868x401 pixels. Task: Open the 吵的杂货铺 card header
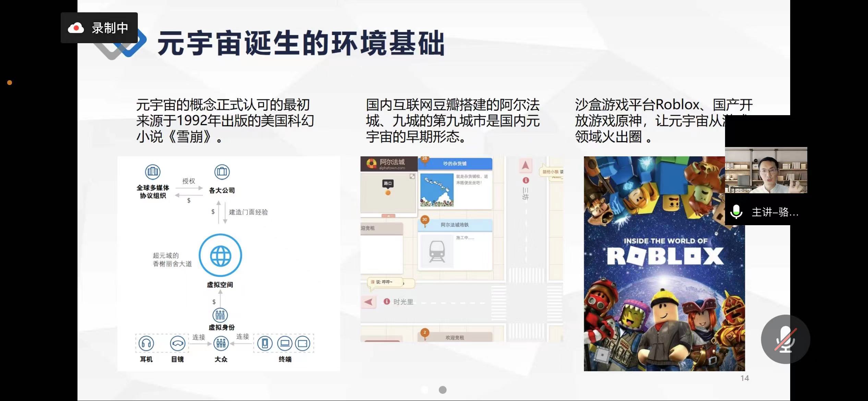pos(455,163)
